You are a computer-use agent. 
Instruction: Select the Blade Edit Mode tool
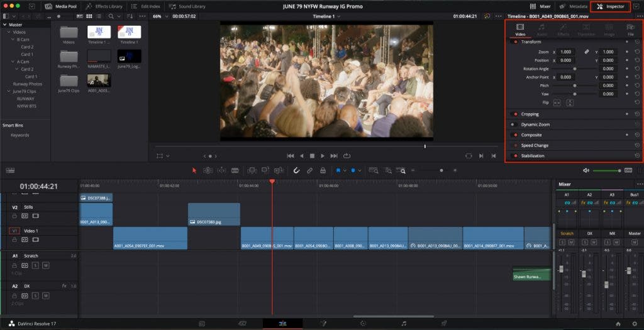235,170
